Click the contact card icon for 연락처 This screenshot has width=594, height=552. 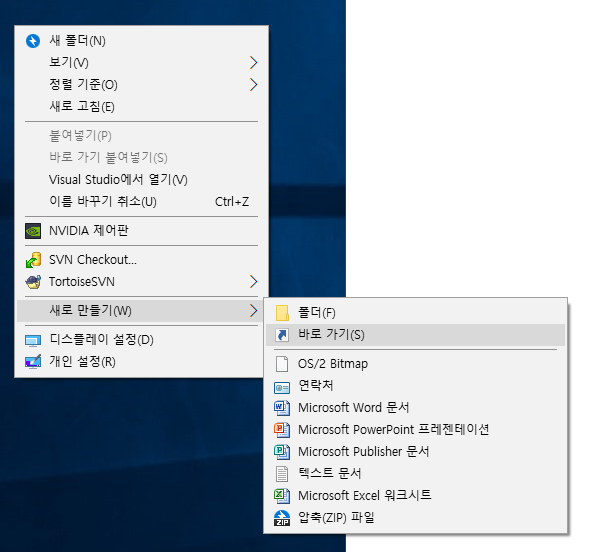[x=282, y=388]
